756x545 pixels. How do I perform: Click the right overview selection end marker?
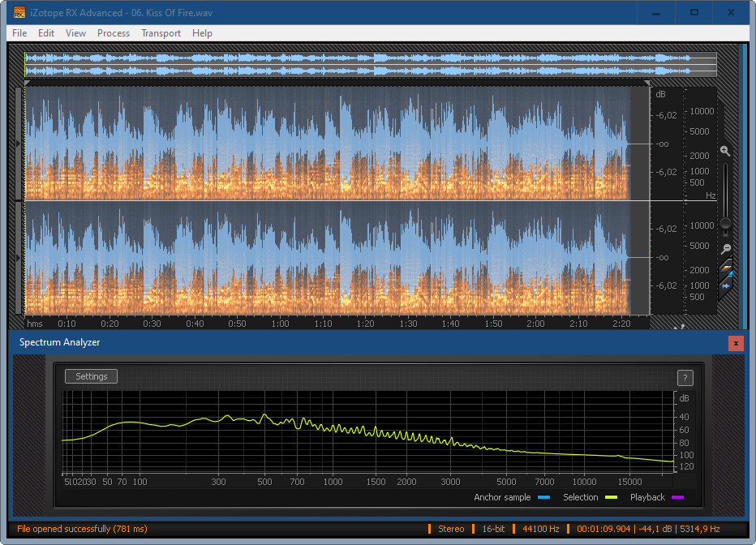click(x=646, y=83)
